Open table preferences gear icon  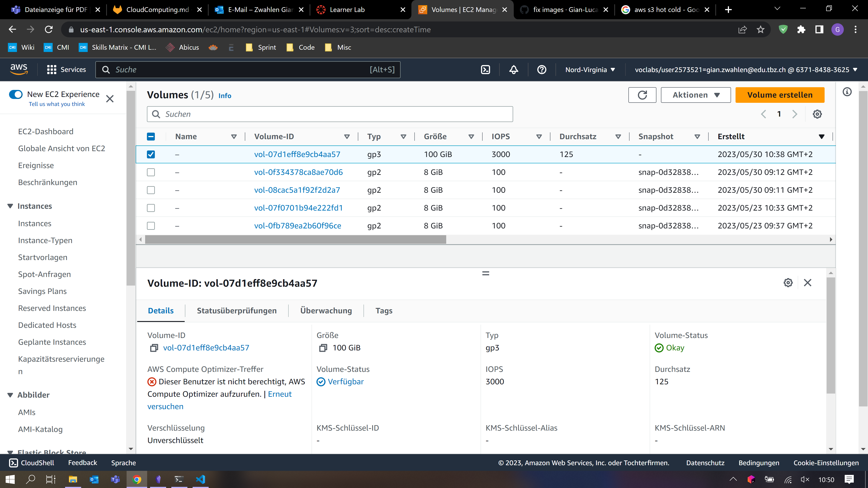coord(817,114)
